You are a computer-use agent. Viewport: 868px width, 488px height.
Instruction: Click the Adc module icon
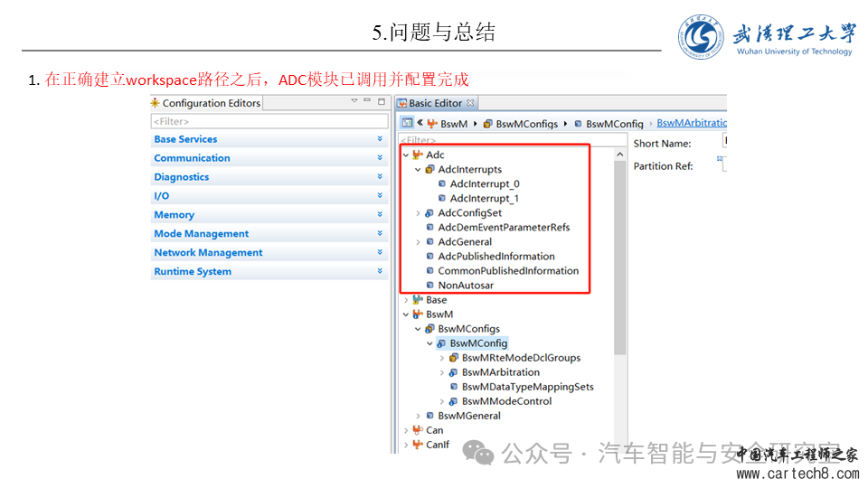(x=418, y=155)
